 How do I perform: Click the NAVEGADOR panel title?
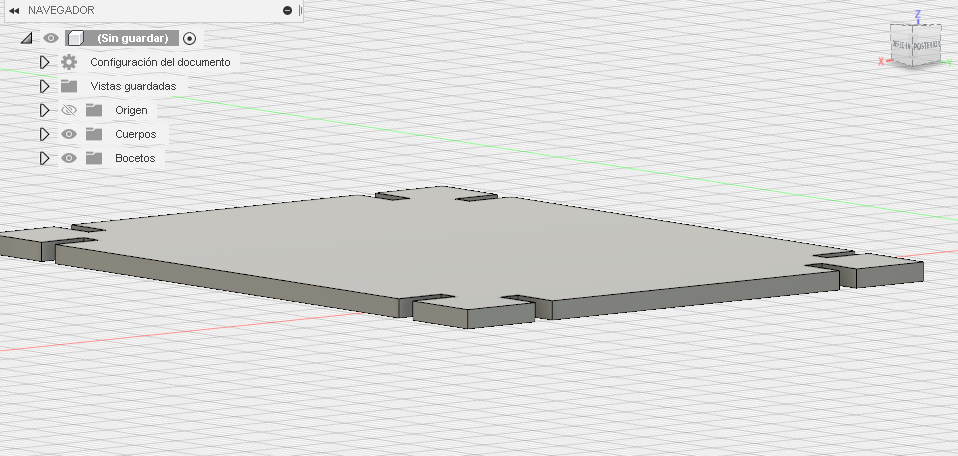61,10
